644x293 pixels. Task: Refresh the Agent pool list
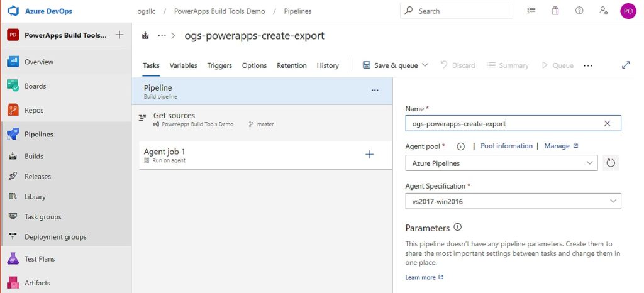click(x=610, y=163)
